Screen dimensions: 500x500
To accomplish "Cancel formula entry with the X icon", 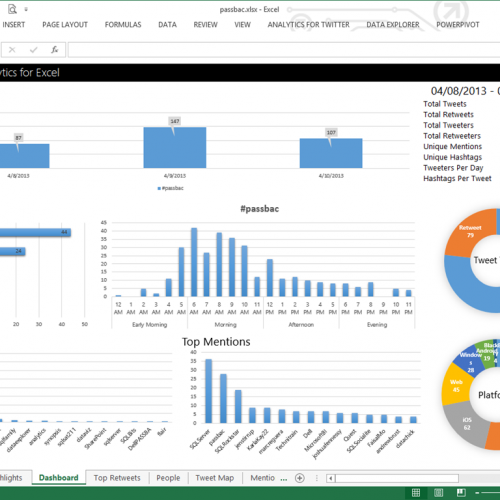I will tap(12, 50).
